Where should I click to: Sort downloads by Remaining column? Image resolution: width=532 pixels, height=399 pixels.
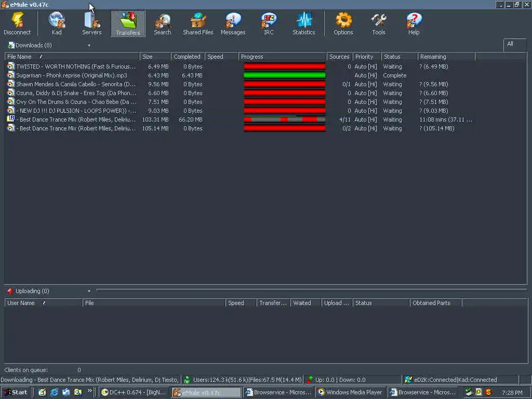(446, 57)
